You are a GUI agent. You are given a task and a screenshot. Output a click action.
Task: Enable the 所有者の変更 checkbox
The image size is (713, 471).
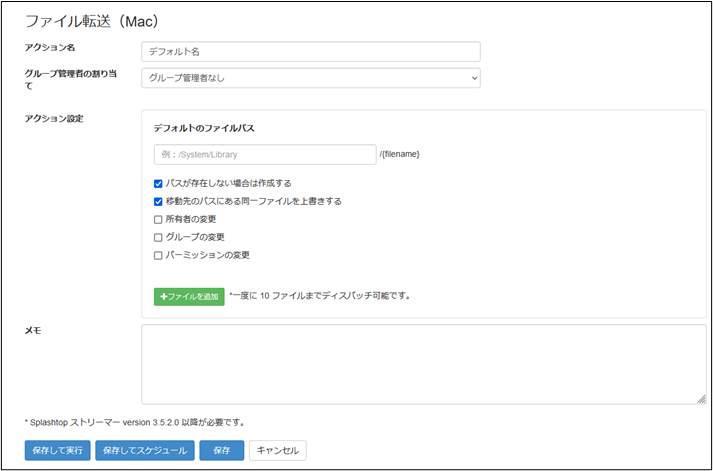158,220
